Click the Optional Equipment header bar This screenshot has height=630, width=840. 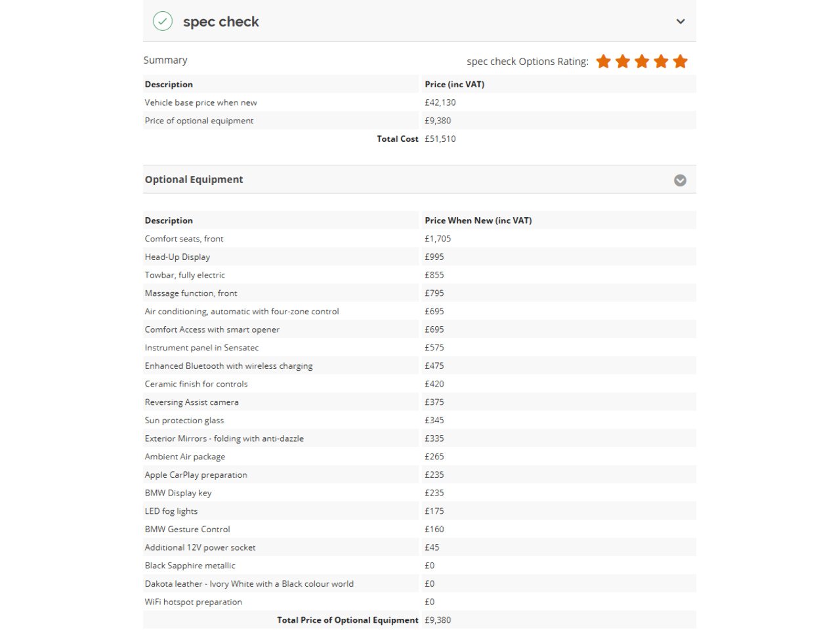coord(419,179)
